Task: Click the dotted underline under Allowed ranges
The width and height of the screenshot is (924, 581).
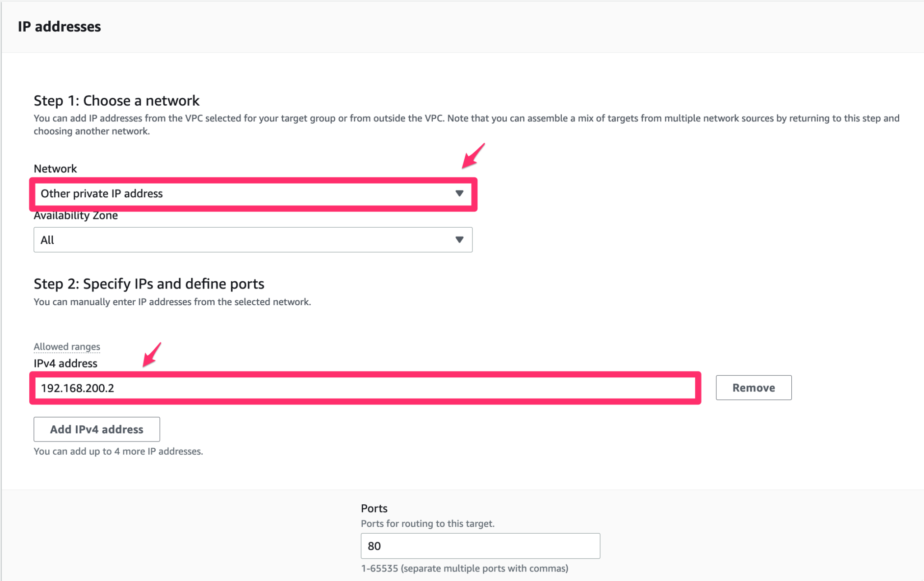Action: [x=66, y=352]
